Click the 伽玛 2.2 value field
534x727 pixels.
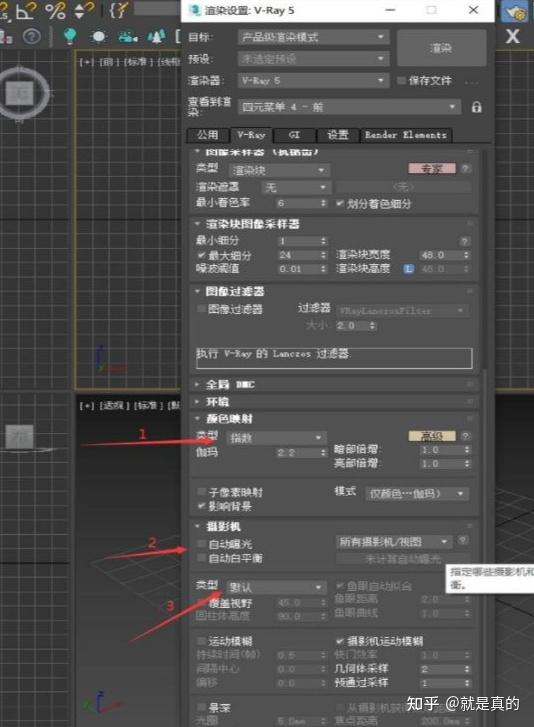pos(298,453)
